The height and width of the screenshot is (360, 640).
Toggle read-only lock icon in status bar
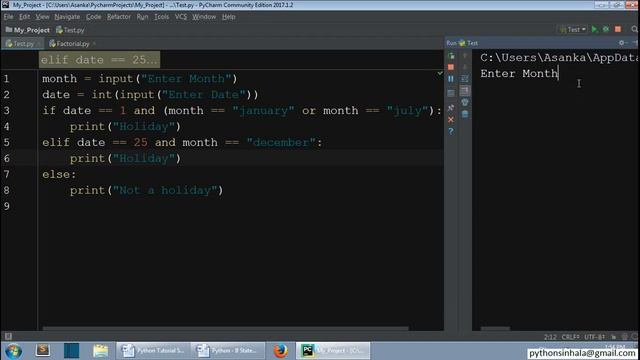[x=613, y=337]
